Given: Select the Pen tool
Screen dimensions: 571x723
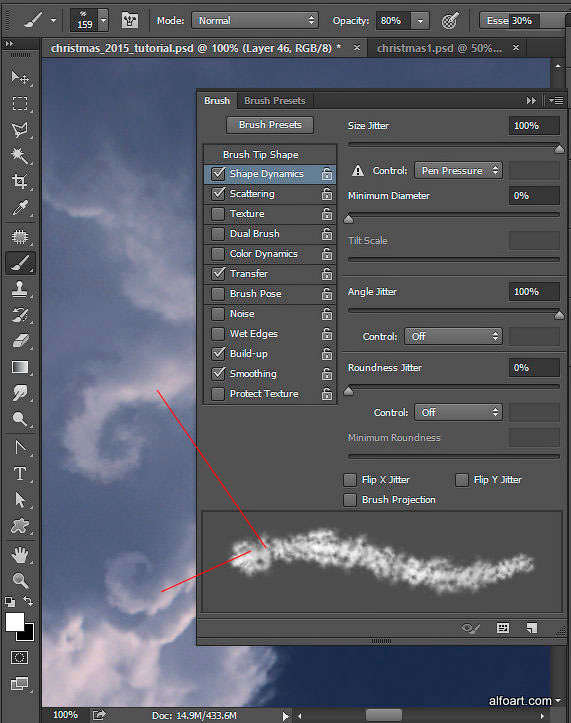Looking at the screenshot, I should (20, 448).
